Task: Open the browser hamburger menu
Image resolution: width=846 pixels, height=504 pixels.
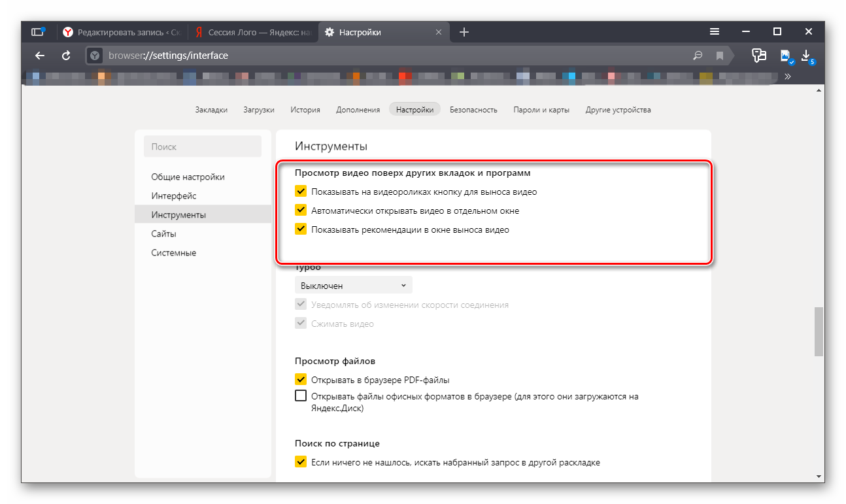Action: 715,31
